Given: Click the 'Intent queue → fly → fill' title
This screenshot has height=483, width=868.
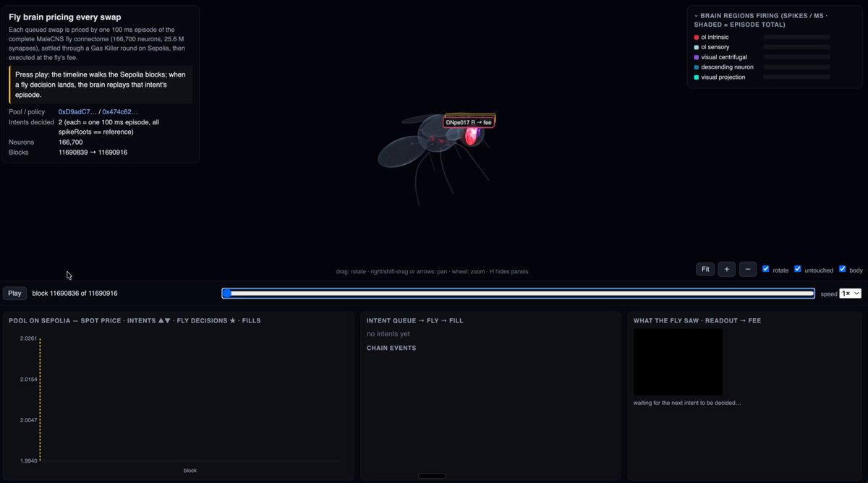Looking at the screenshot, I should (x=415, y=320).
